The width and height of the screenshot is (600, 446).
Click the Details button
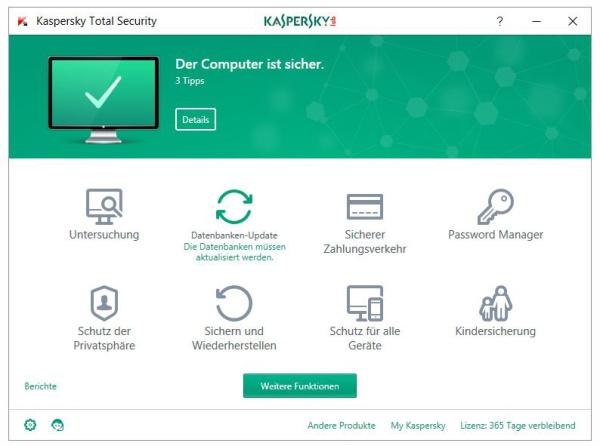pyautogui.click(x=196, y=119)
